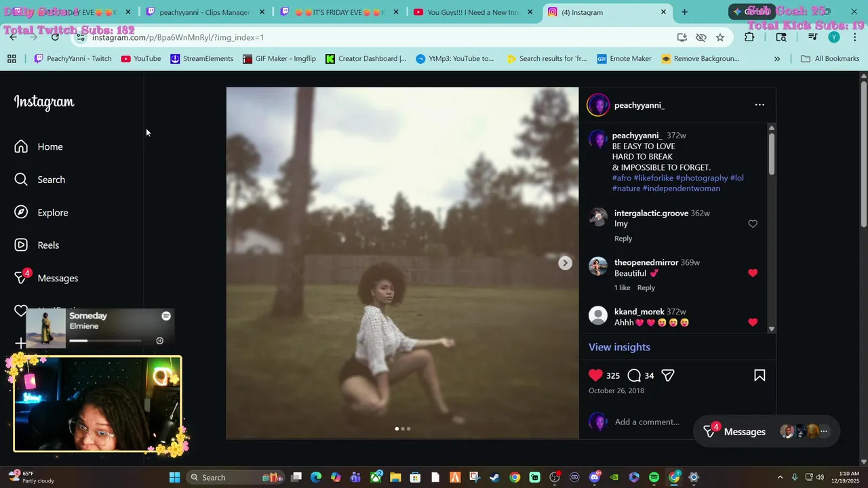The image size is (868, 488).
Task: Open All Bookmarks folder
Action: click(x=830, y=59)
